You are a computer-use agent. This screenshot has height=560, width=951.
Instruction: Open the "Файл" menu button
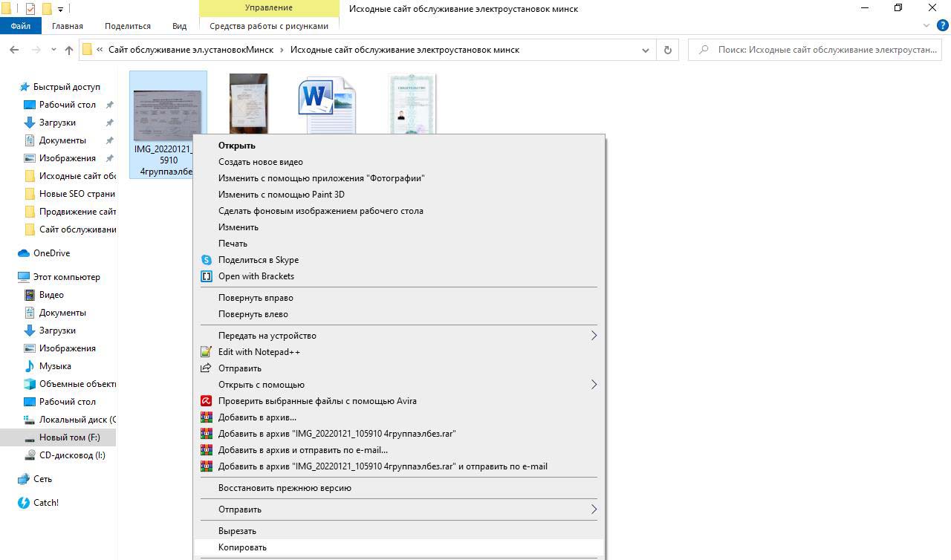click(21, 26)
